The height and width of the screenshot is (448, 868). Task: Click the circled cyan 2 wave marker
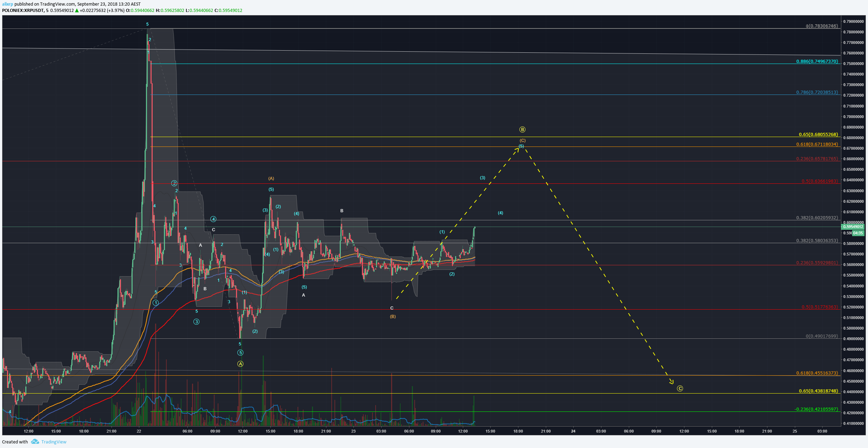tap(174, 183)
